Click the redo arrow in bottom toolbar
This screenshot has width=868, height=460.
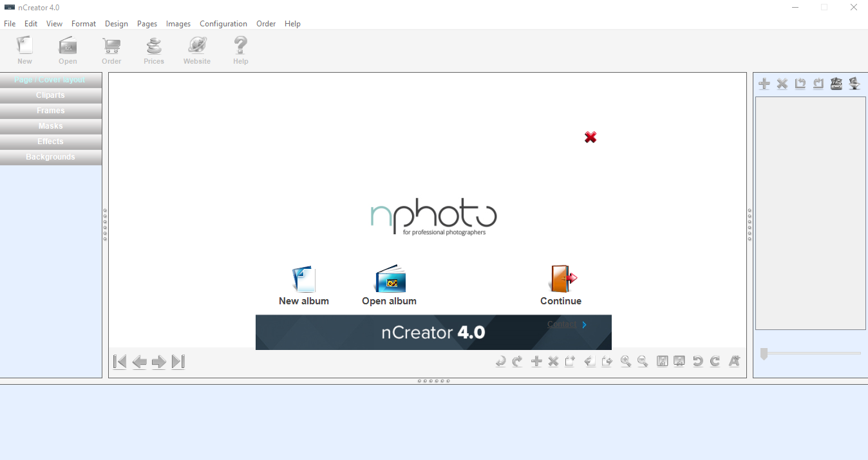coord(517,362)
